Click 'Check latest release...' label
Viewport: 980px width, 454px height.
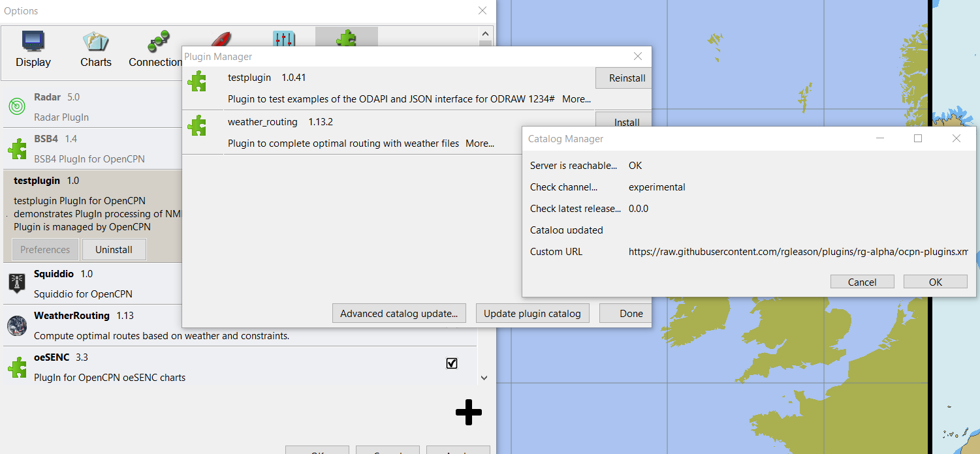click(x=575, y=209)
